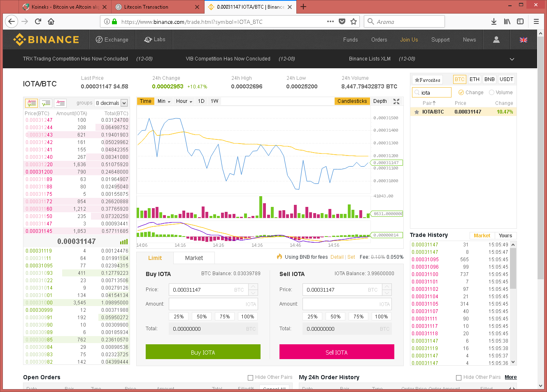
Task: Switch to the Litecoin Transaction browser tab
Action: [158, 7]
